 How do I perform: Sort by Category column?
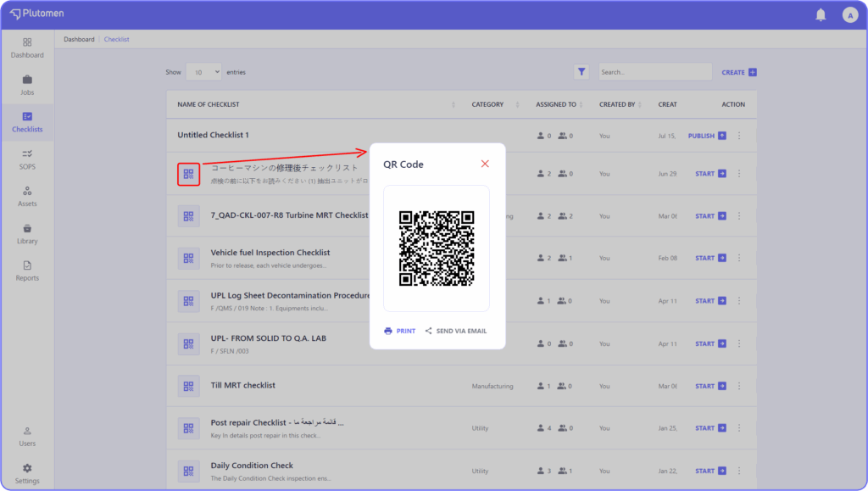pos(518,104)
